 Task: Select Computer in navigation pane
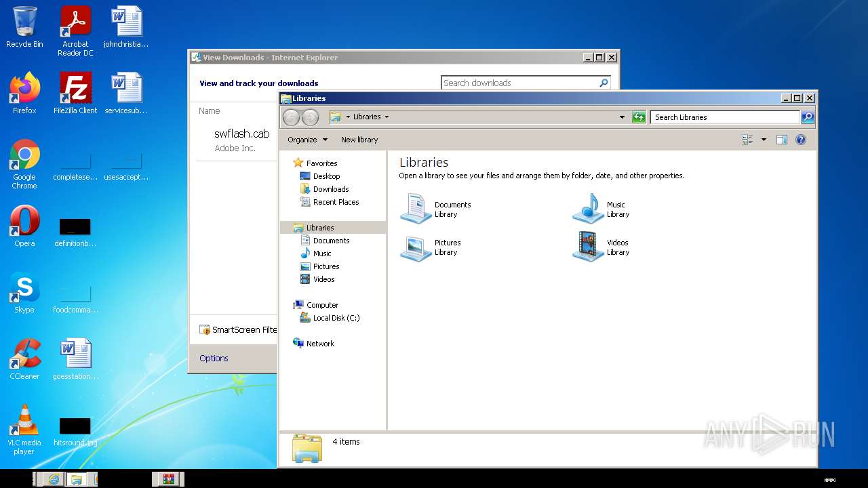322,305
